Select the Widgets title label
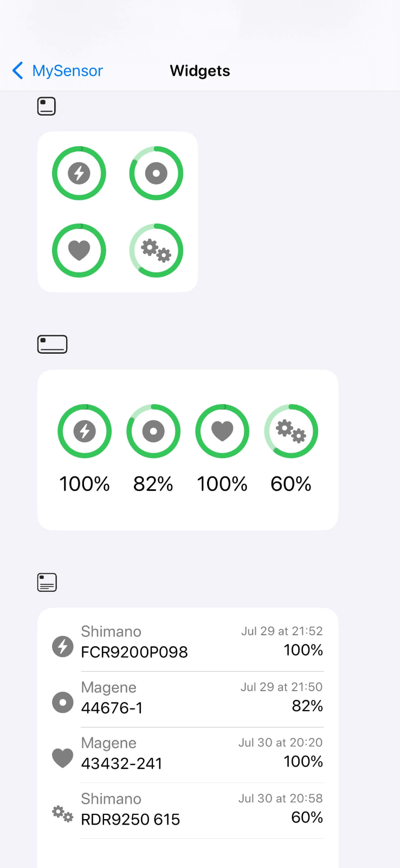The width and height of the screenshot is (400, 868). [x=199, y=71]
